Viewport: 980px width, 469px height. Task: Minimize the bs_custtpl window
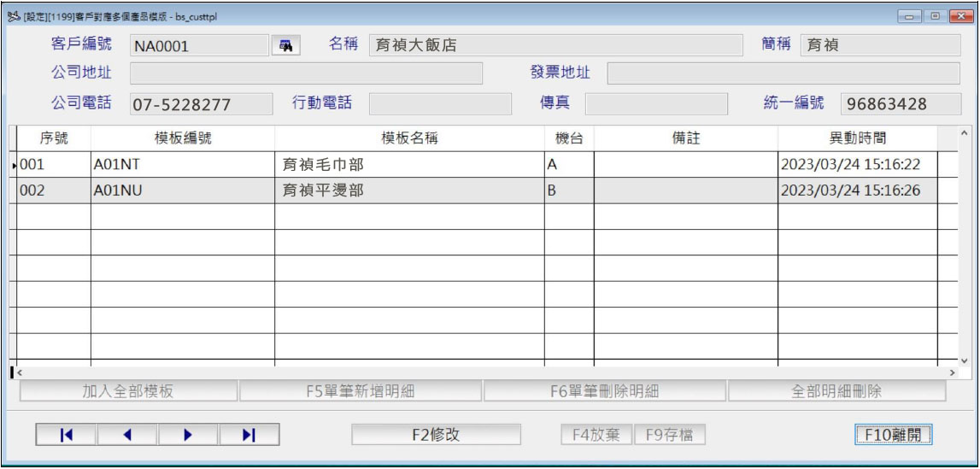(x=909, y=17)
